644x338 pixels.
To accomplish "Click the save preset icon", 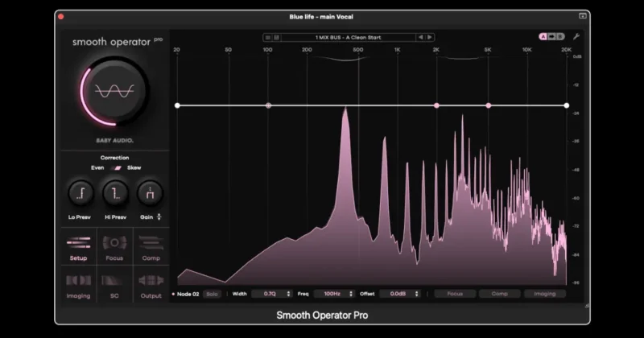I will click(277, 37).
